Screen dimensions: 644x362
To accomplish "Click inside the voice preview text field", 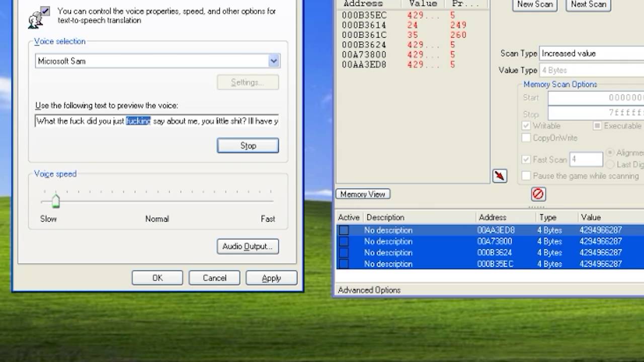I will (157, 121).
